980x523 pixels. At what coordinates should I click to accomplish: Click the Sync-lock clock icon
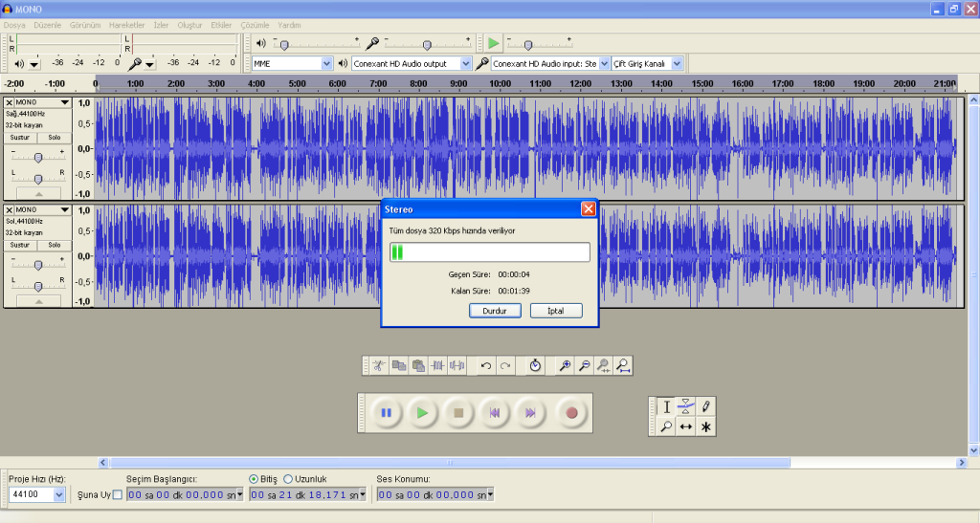(x=535, y=366)
